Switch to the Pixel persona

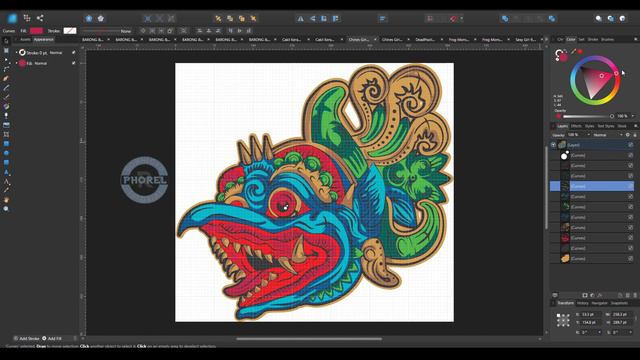(27, 18)
